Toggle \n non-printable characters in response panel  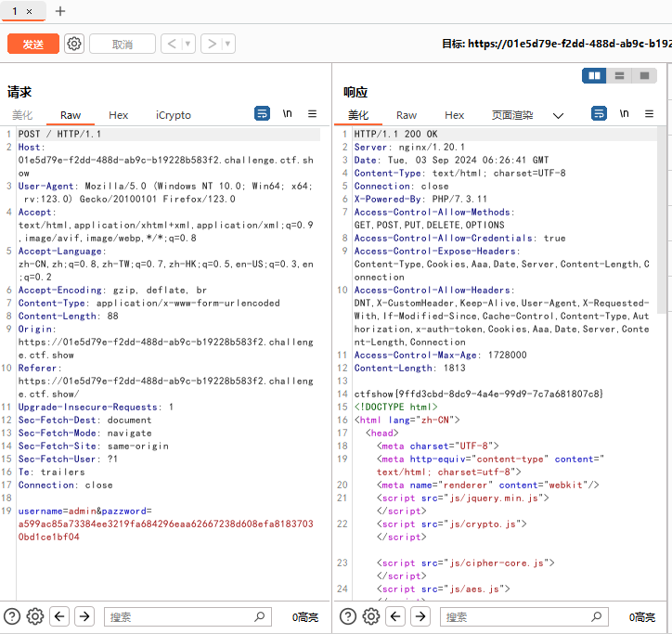[624, 113]
